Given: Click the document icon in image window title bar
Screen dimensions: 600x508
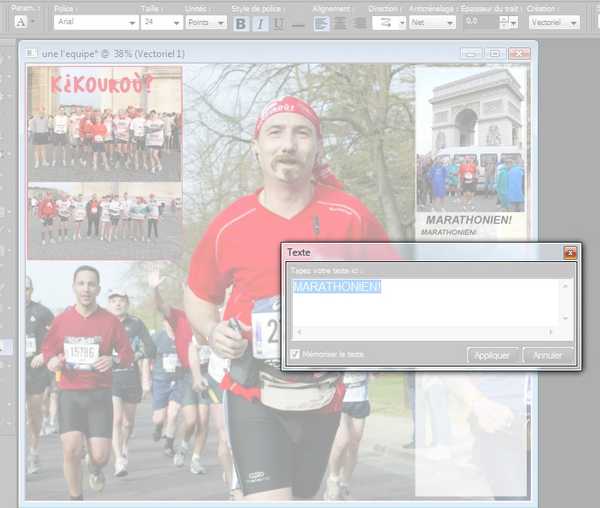Looking at the screenshot, I should click(x=31, y=53).
